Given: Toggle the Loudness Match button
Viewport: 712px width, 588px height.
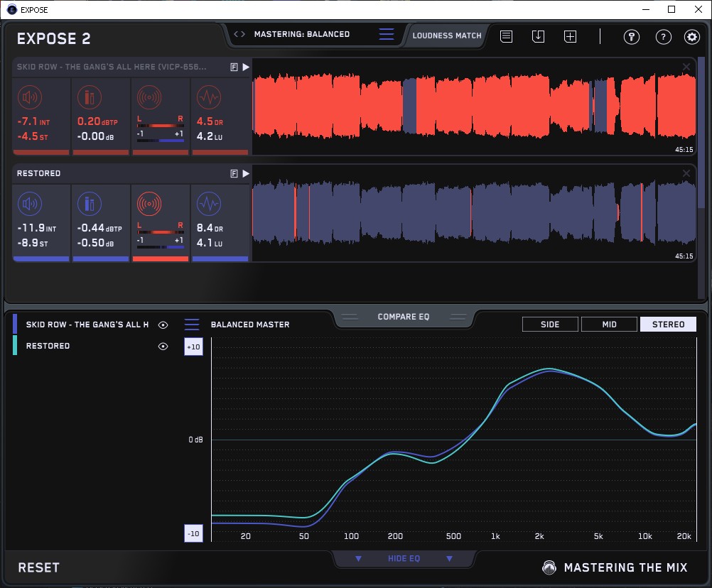Looking at the screenshot, I should 446,35.
